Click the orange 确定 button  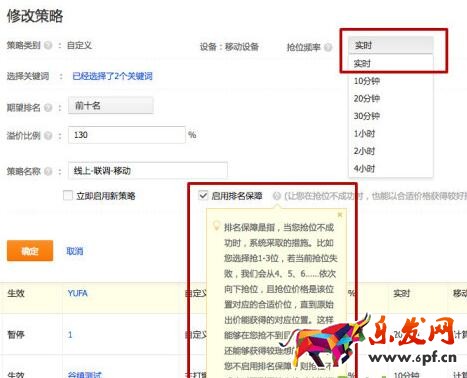(30, 250)
